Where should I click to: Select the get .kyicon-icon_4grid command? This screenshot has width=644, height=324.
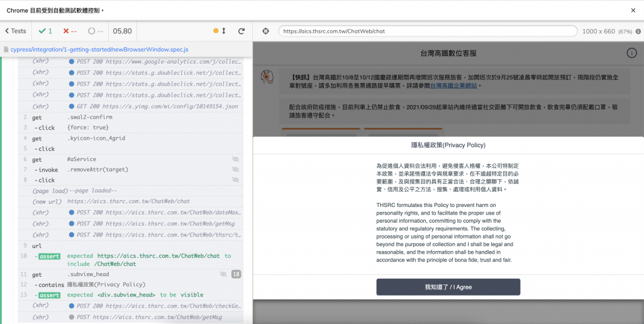[x=131, y=138]
